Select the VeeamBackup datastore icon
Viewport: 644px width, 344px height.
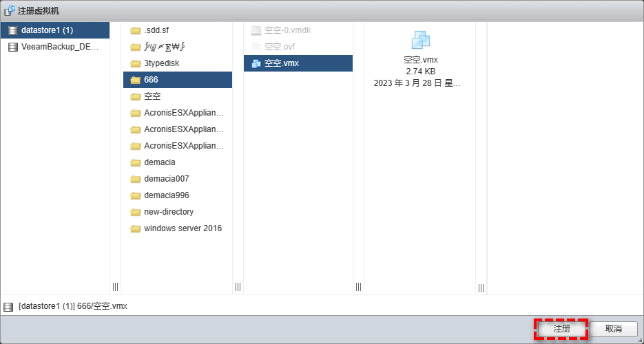pyautogui.click(x=12, y=47)
